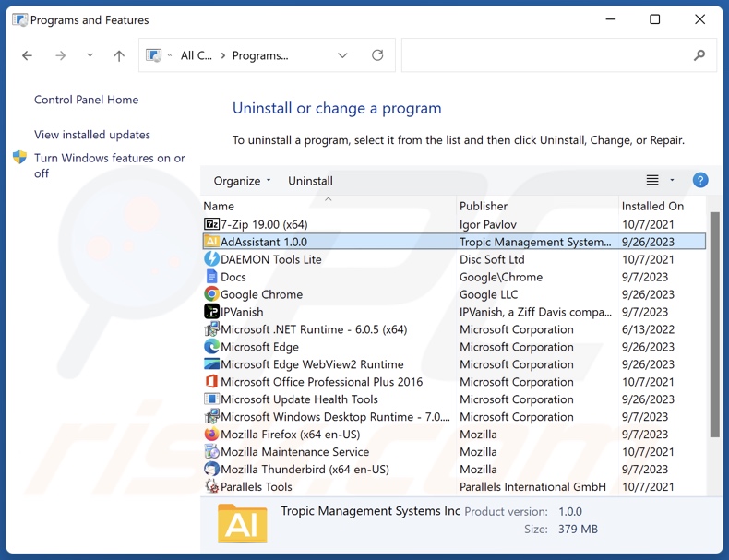Click the vertical scrollbar thumb
This screenshot has height=560, width=729.
pos(714,325)
